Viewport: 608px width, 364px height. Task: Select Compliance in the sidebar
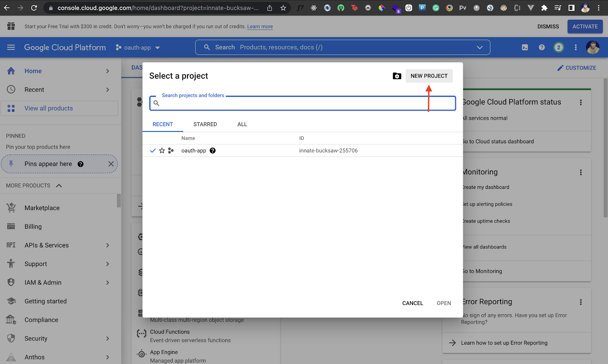coord(41,320)
